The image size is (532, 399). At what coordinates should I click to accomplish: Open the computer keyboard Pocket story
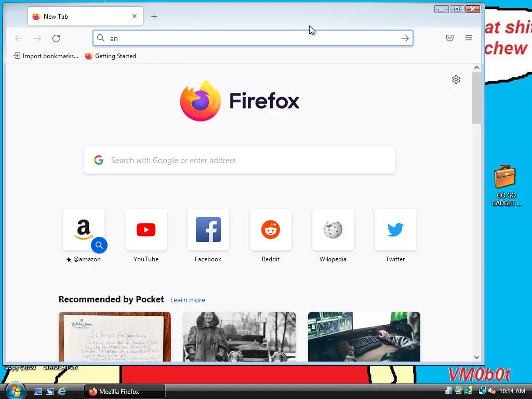pyautogui.click(x=364, y=337)
